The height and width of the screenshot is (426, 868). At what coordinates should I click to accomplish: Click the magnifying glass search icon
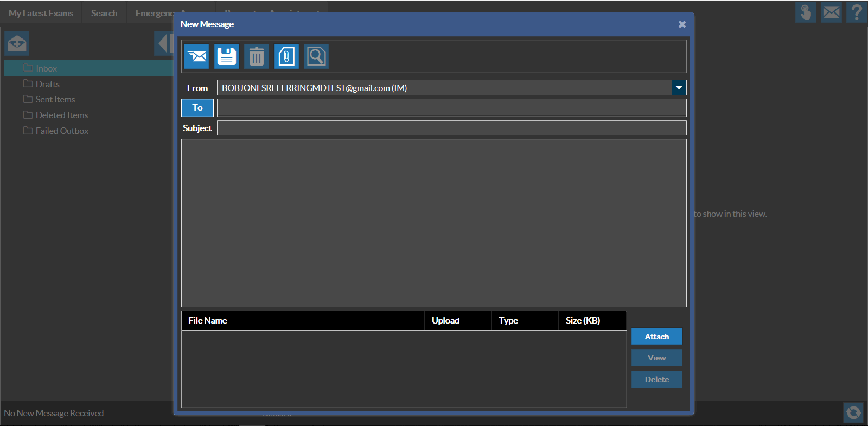(316, 56)
